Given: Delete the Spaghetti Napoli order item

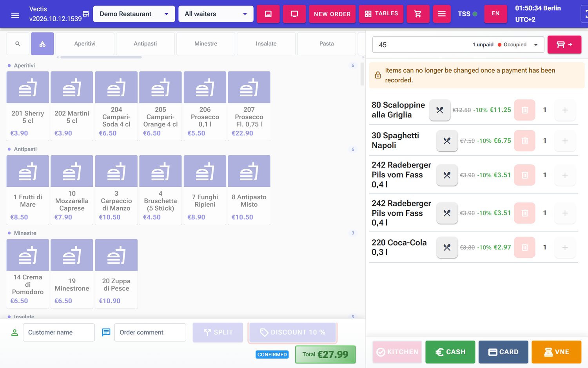Looking at the screenshot, I should point(524,141).
